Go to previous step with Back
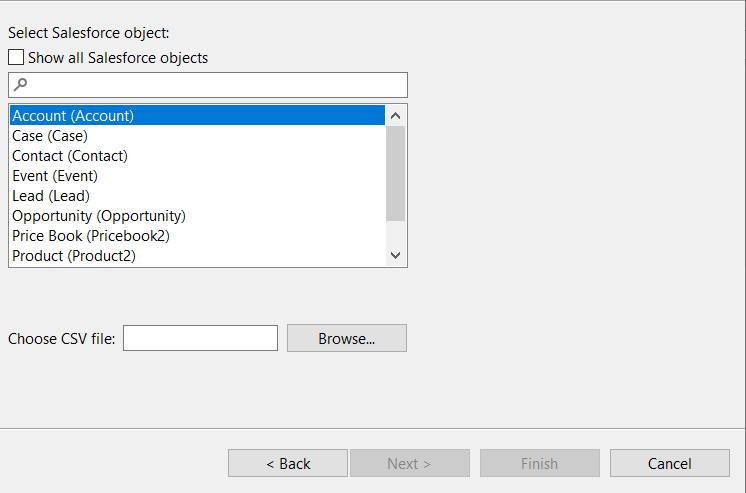 coord(288,464)
